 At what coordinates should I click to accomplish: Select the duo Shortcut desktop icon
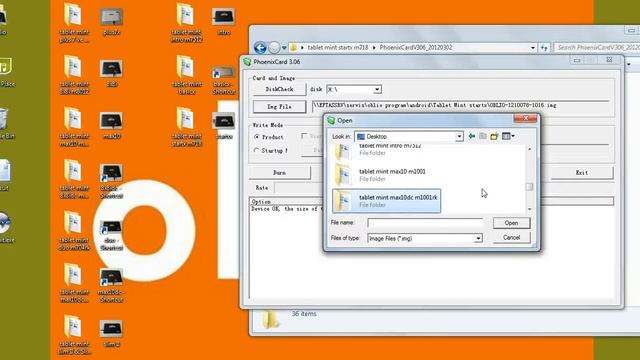(x=111, y=235)
